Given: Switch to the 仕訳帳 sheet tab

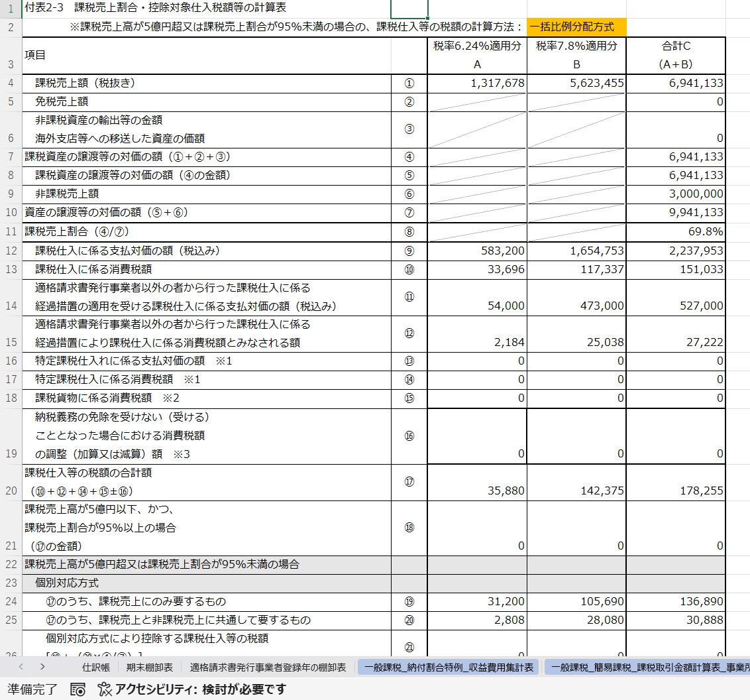Looking at the screenshot, I should pos(96,668).
